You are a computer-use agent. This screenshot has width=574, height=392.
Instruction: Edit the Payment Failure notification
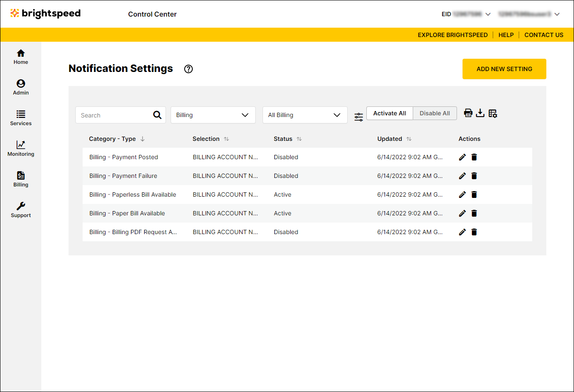click(463, 176)
